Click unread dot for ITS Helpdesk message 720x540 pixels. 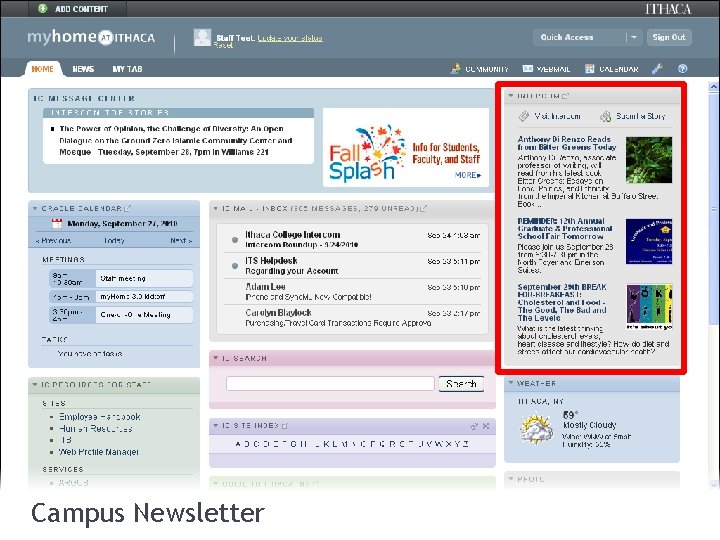click(235, 266)
